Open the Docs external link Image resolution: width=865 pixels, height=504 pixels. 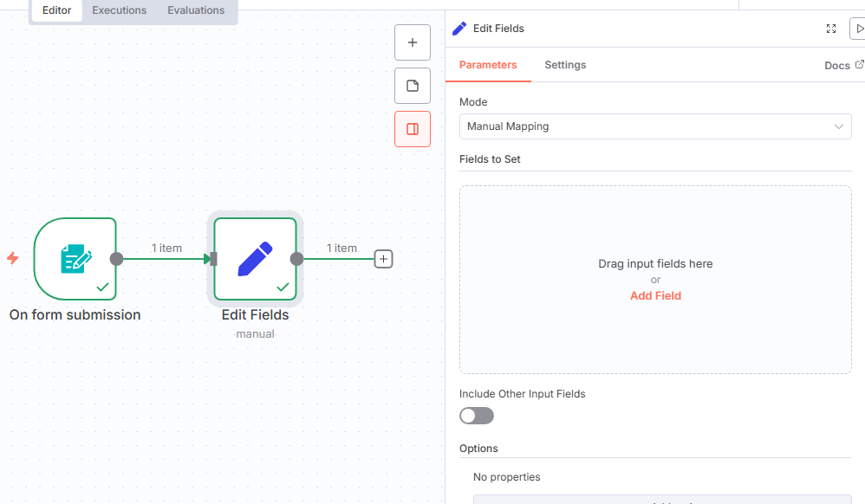point(843,66)
